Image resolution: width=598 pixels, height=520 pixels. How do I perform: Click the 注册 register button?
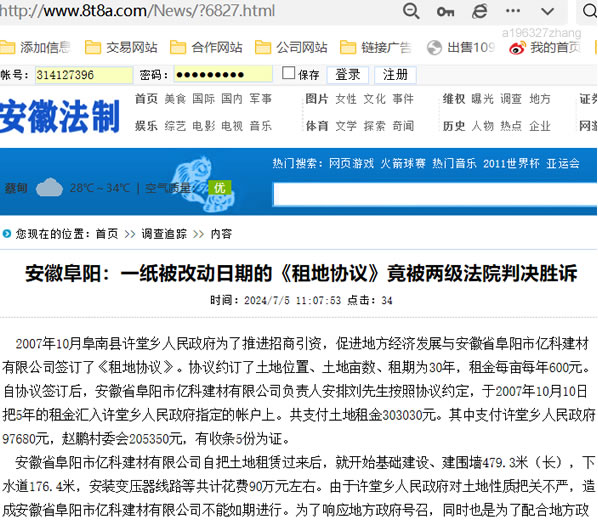(x=395, y=74)
